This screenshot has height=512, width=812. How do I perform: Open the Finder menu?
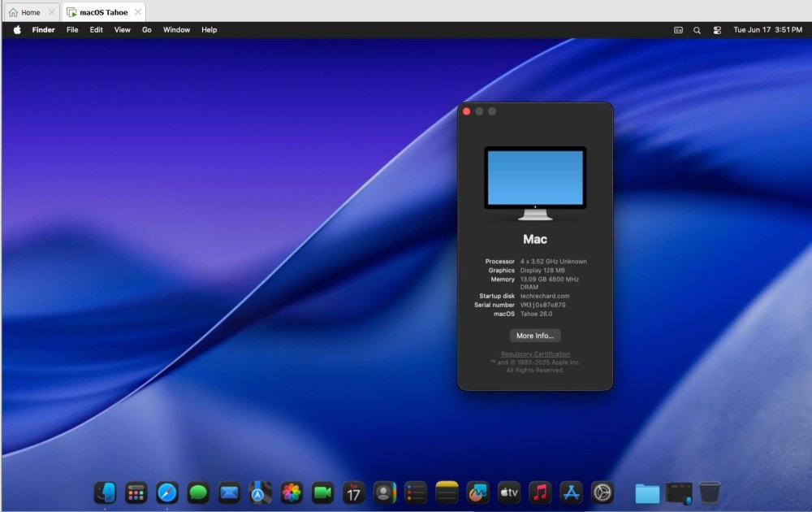44,30
